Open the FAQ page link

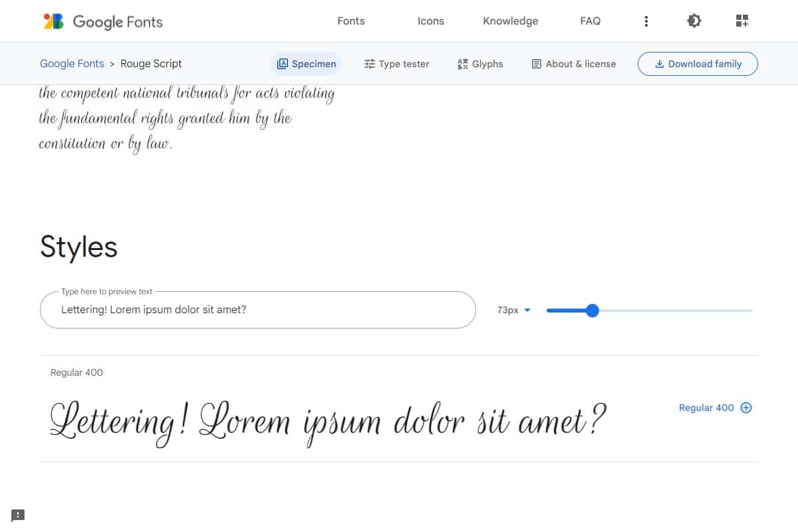click(x=590, y=21)
